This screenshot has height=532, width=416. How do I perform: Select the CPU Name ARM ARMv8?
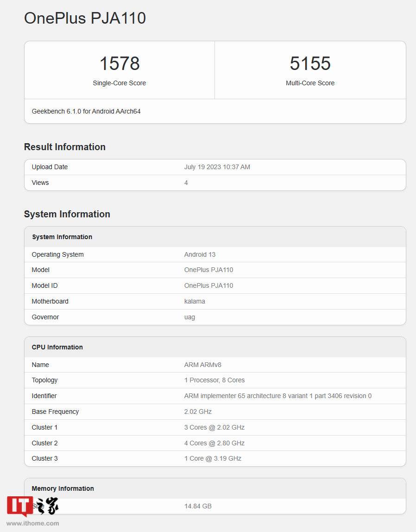(202, 365)
